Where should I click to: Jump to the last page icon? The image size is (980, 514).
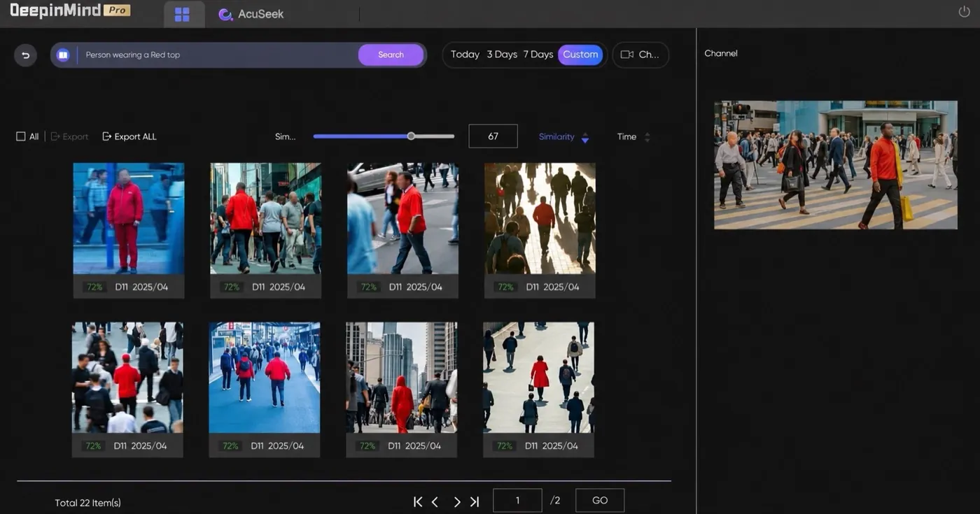(475, 501)
